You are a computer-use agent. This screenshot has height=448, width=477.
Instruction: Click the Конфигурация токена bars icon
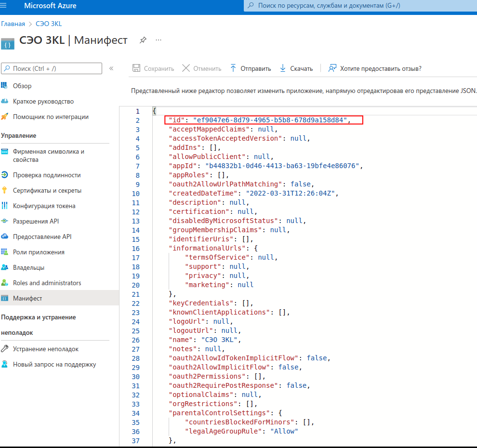coord(4,206)
